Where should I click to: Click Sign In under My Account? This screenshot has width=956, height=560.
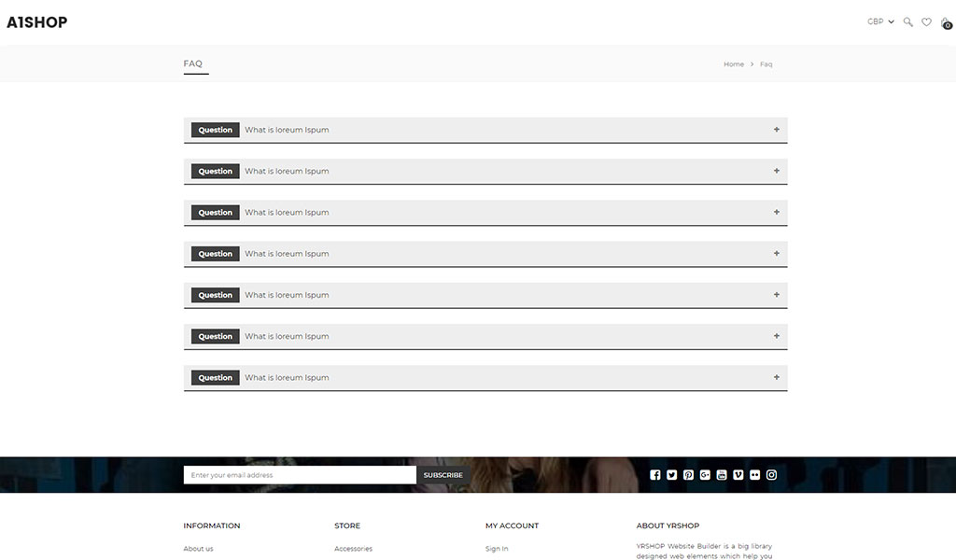click(497, 549)
